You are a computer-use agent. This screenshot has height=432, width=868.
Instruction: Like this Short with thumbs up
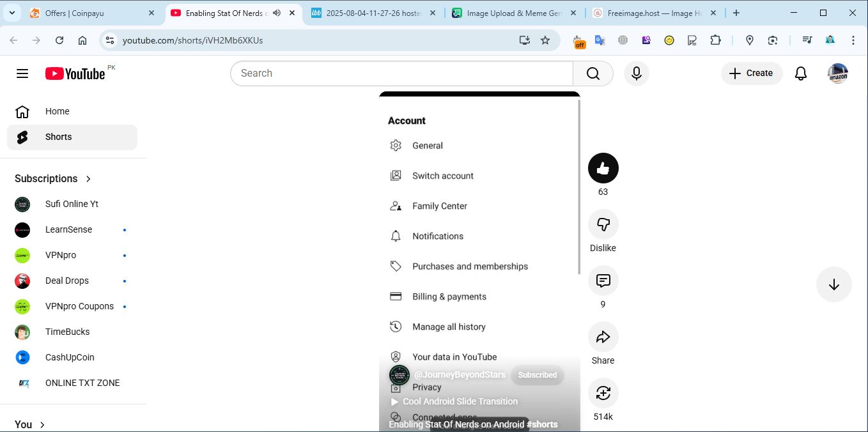pyautogui.click(x=603, y=168)
